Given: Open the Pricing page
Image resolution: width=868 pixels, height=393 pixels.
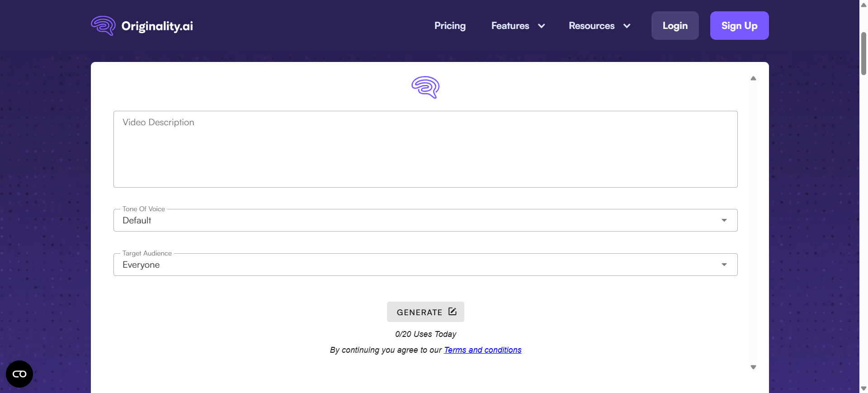Looking at the screenshot, I should (450, 26).
